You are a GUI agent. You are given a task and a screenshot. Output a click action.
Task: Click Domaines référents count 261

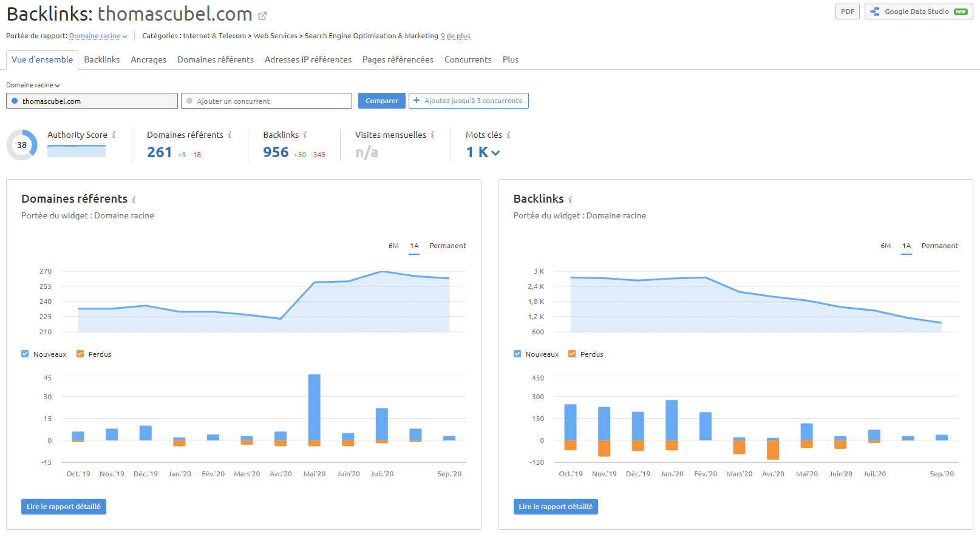(x=160, y=152)
